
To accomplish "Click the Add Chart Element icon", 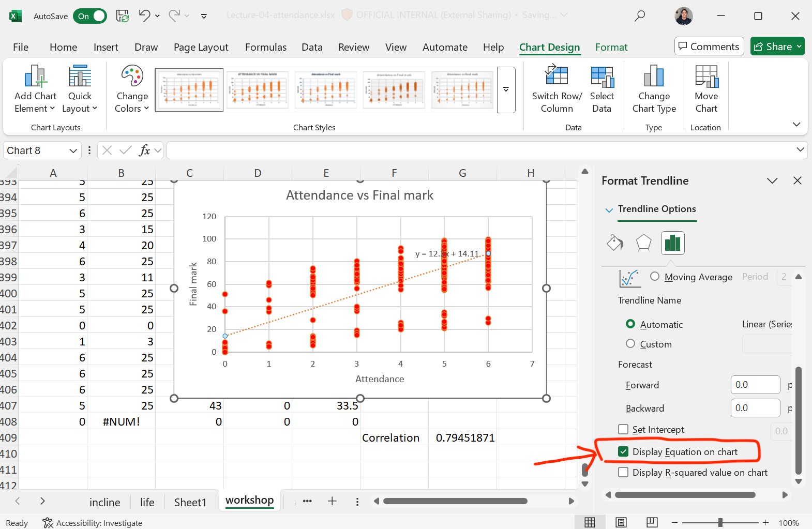I will (35, 77).
